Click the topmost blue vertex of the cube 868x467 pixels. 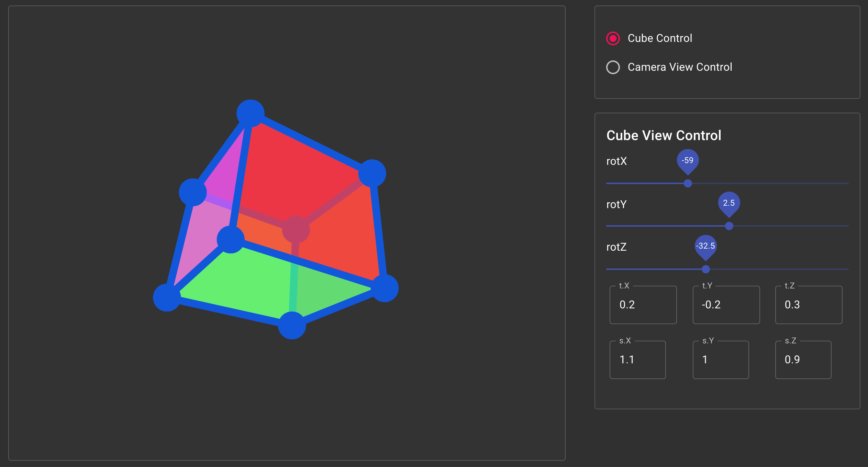(251, 113)
